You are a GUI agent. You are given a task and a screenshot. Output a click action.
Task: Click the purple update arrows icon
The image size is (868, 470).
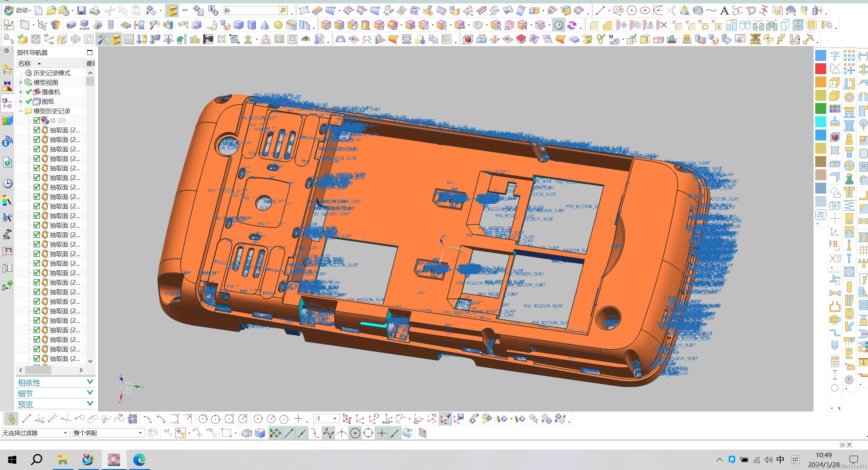point(572,25)
